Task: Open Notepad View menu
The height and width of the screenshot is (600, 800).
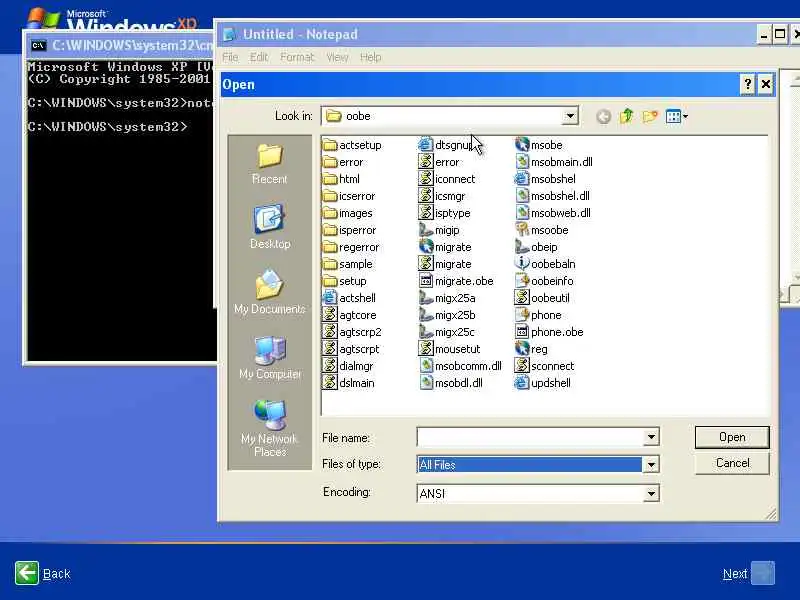Action: point(337,57)
